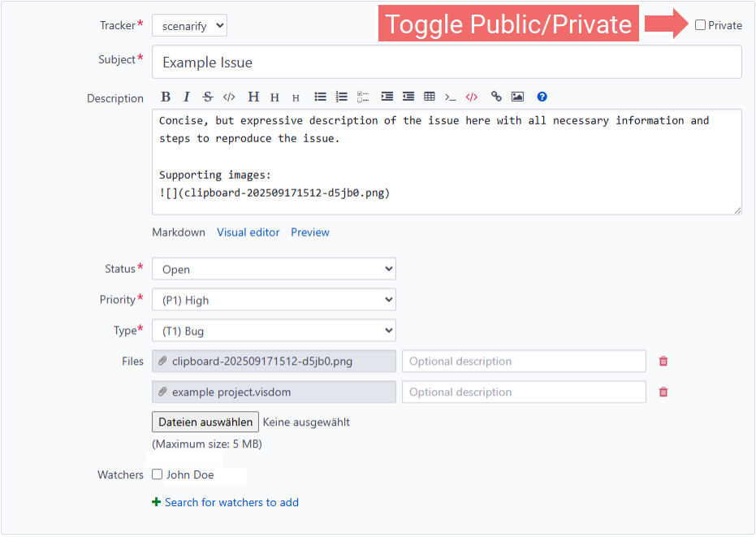Screen dimensions: 756x537
Task: Open the blue formatting help icon
Action: (542, 97)
